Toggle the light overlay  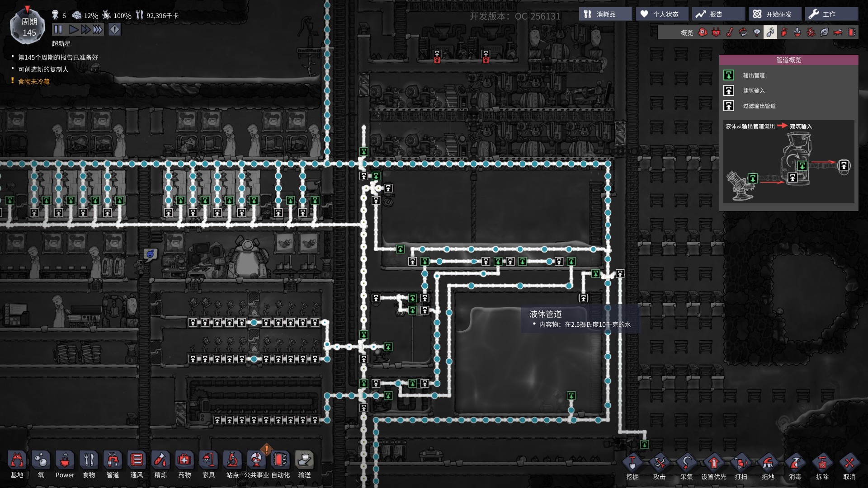(757, 33)
